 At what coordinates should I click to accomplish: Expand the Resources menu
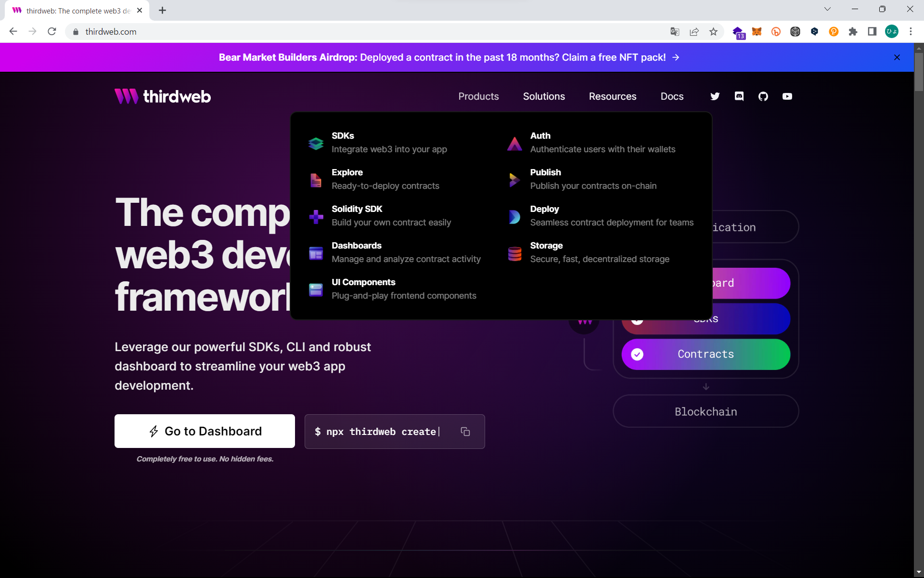click(612, 96)
